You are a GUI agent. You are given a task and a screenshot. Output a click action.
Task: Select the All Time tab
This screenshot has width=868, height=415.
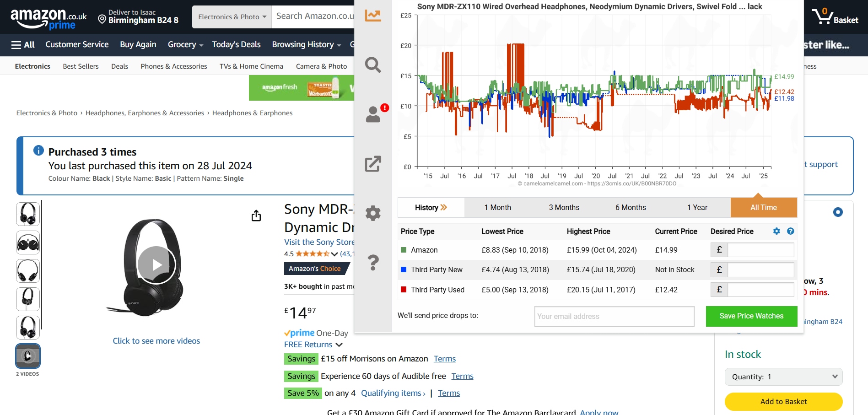[764, 207]
